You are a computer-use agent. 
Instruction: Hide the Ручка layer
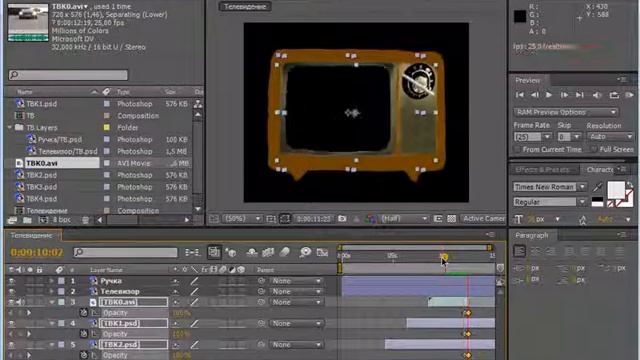click(11, 281)
